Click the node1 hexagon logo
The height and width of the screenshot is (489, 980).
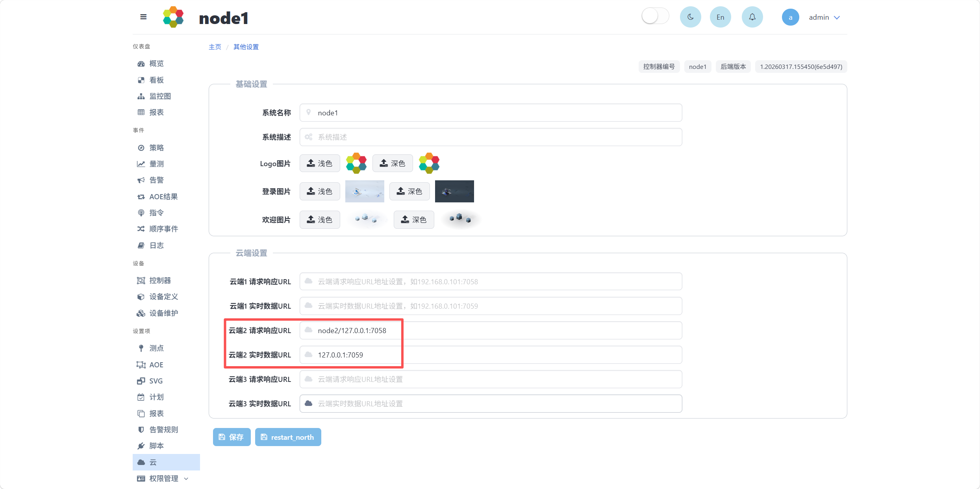(x=173, y=17)
